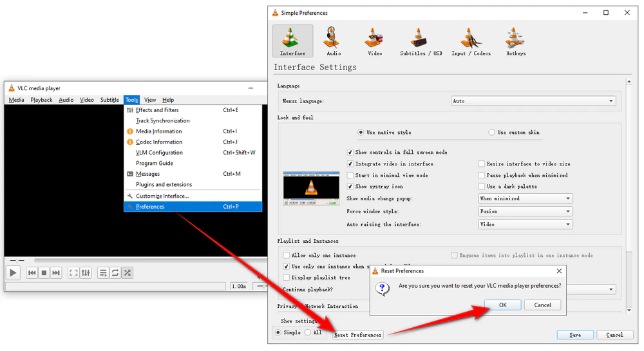Open the Subtitles / OSD preferences category
This screenshot has height=351, width=644.
click(x=421, y=41)
